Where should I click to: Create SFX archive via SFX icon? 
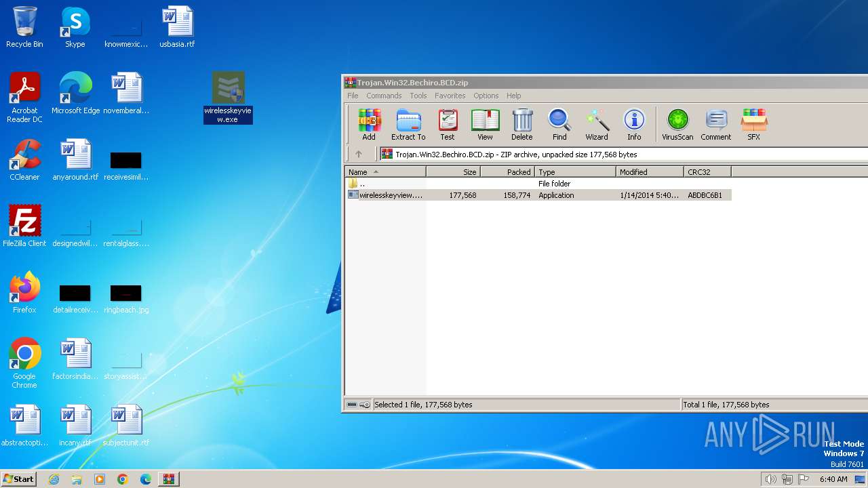(x=753, y=125)
